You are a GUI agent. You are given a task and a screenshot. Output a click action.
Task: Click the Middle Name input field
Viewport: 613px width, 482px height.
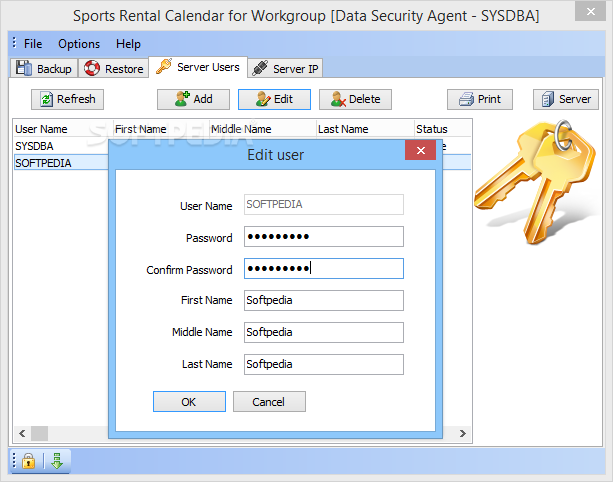324,332
